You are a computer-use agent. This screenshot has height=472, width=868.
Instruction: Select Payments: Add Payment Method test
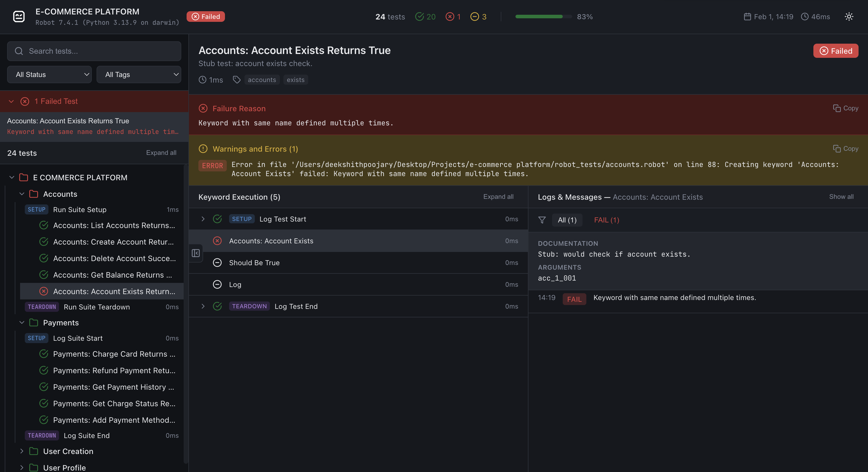(x=102, y=420)
